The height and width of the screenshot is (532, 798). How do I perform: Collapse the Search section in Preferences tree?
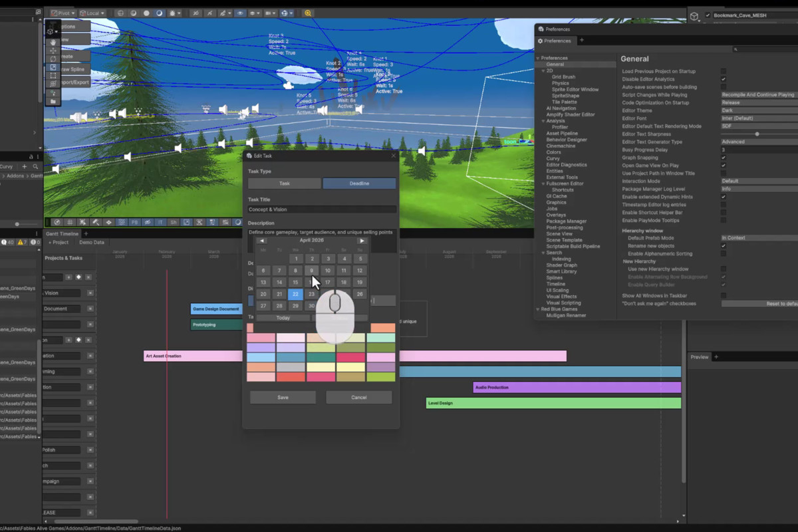[543, 253]
